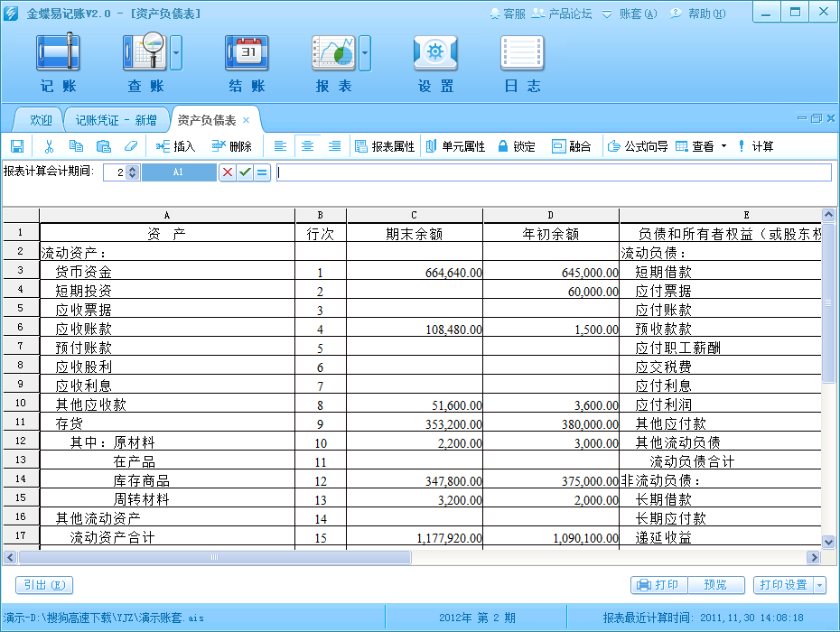Click the 打印 print button
840x632 pixels.
click(659, 585)
